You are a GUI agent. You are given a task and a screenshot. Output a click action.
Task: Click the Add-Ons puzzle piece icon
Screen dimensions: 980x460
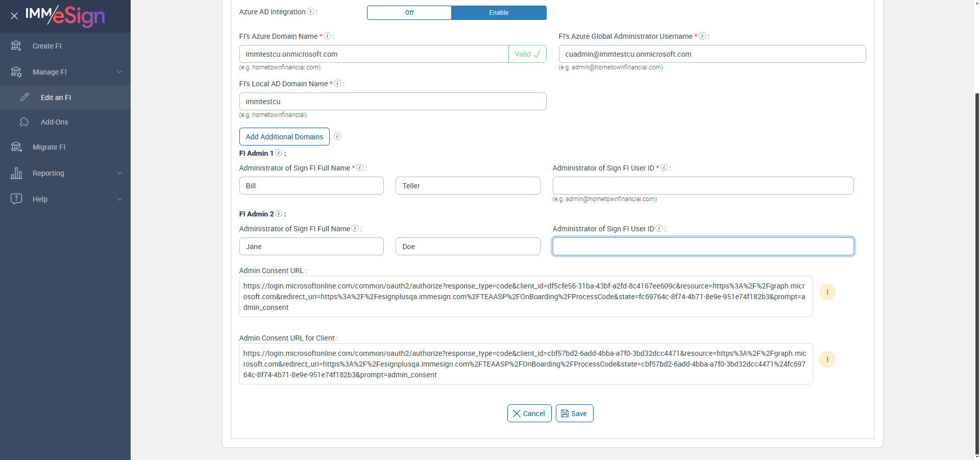(x=24, y=122)
